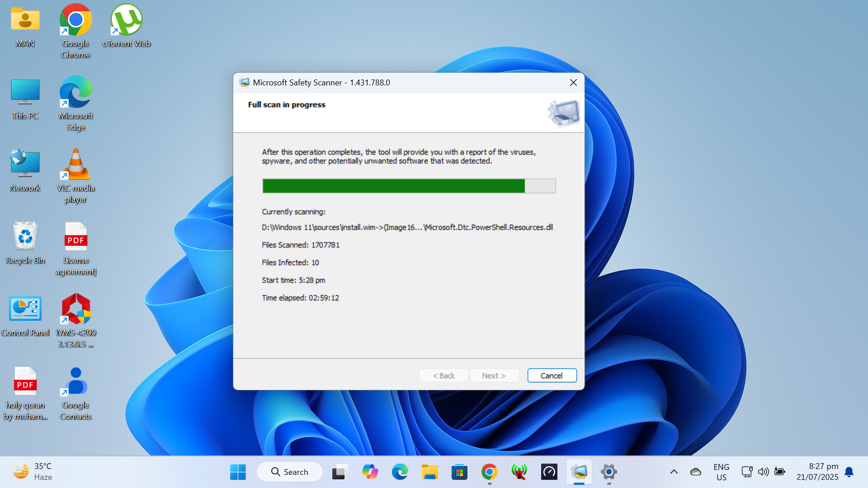Launch Copilot from the taskbar
The width and height of the screenshot is (868, 488).
coord(371,471)
